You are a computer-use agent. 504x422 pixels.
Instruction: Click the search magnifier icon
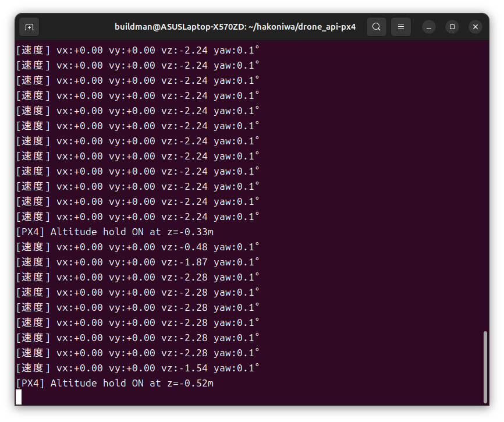(377, 27)
